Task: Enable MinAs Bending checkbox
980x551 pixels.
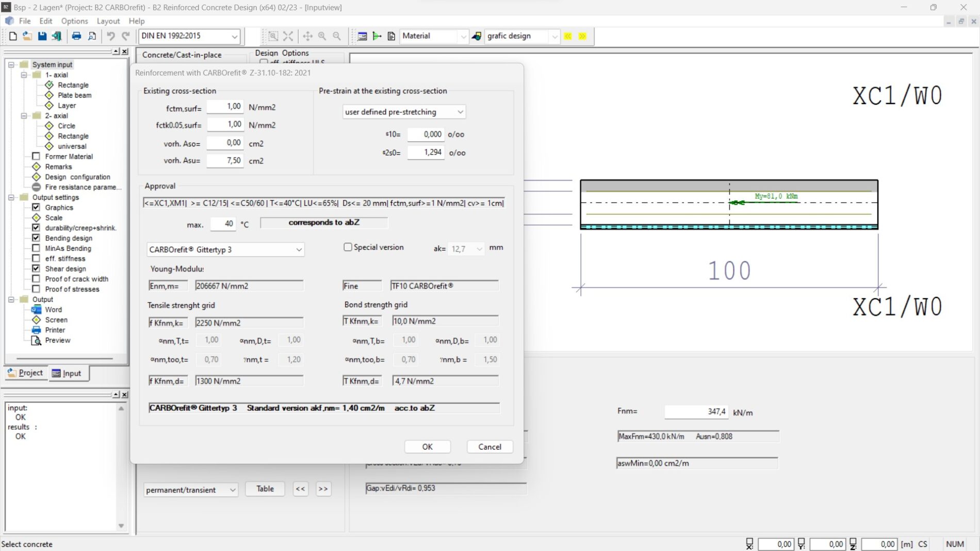Action: [36, 248]
